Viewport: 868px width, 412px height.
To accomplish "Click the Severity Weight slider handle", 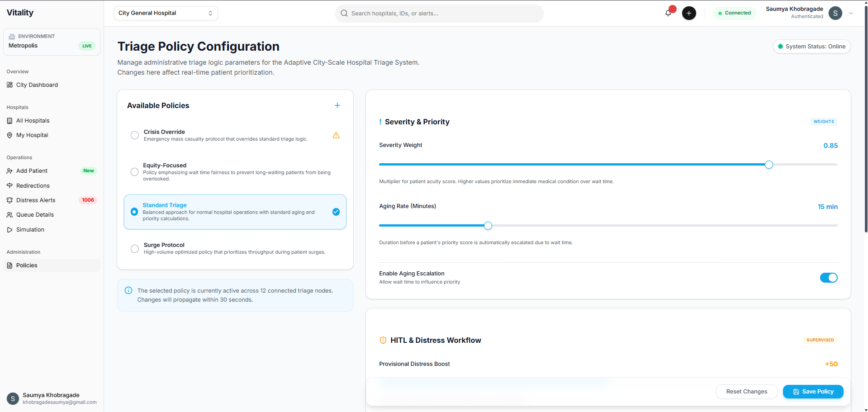I will [768, 165].
